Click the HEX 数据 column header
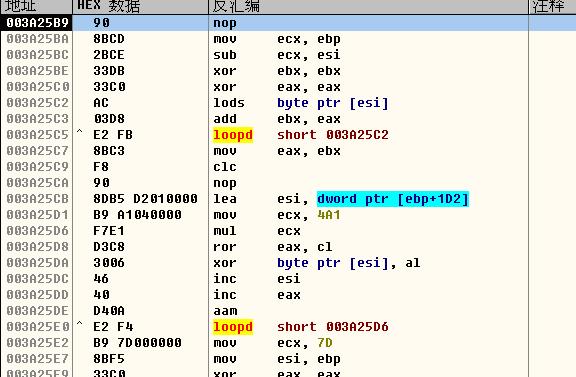This screenshot has height=377, width=576. pyautogui.click(x=141, y=7)
